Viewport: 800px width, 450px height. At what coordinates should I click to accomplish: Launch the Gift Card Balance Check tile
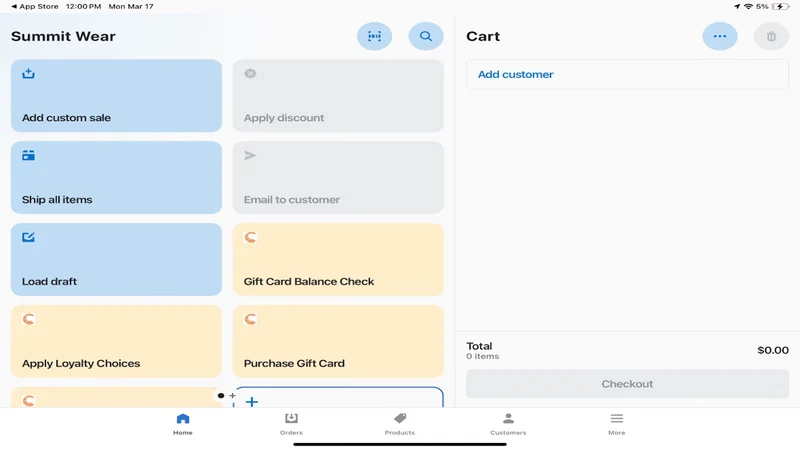pyautogui.click(x=338, y=259)
